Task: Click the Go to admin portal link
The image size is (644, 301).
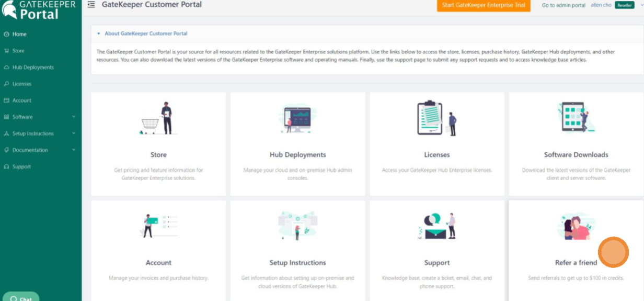Action: [563, 5]
